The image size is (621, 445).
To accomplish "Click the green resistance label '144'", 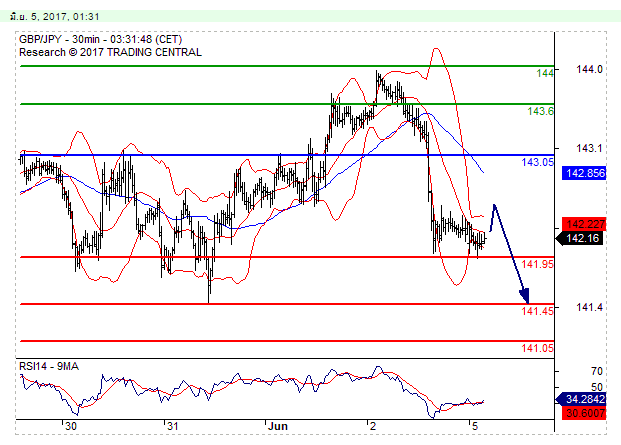I will coord(545,73).
